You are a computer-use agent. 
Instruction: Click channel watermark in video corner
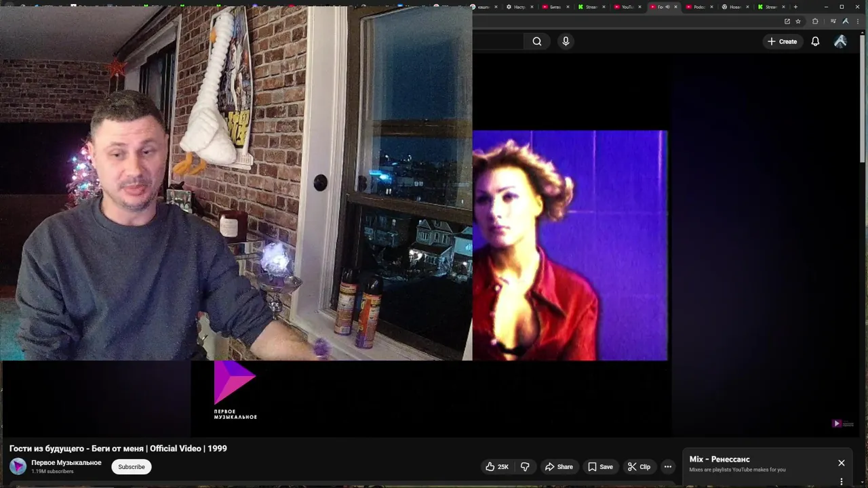click(x=843, y=424)
